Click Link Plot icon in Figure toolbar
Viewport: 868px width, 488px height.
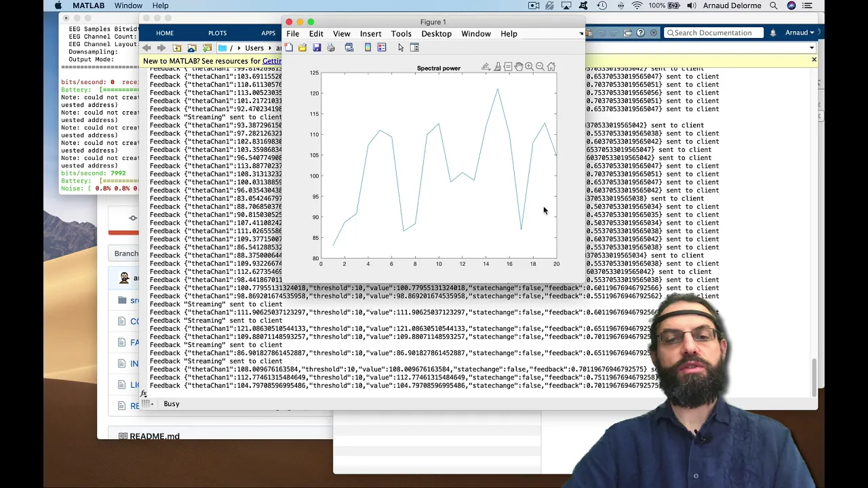click(349, 47)
